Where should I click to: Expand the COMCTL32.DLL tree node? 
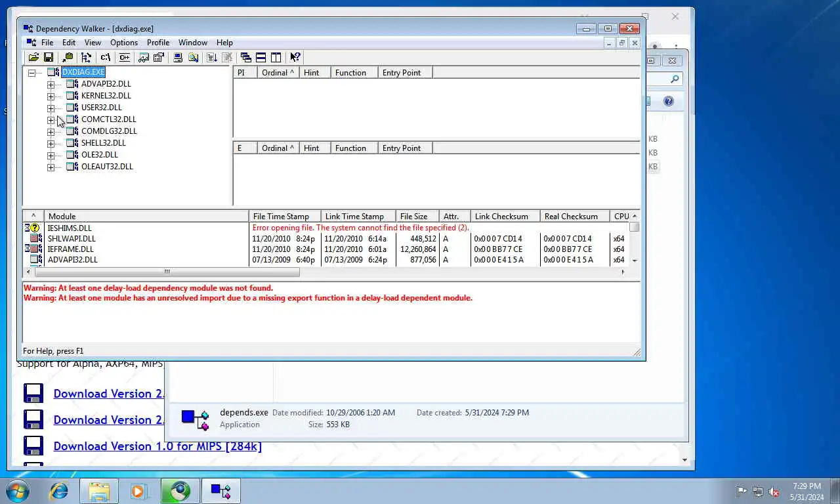51,120
